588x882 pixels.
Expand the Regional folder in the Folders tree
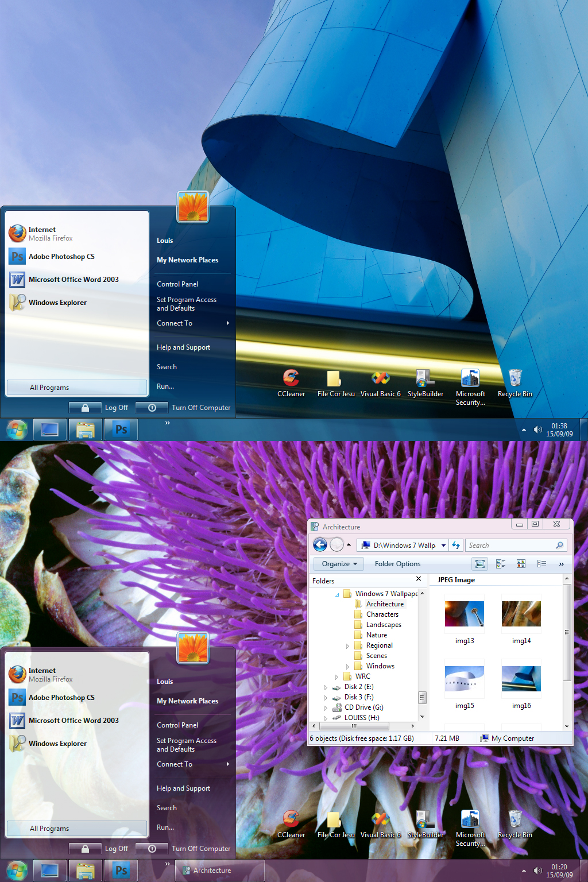tap(347, 645)
